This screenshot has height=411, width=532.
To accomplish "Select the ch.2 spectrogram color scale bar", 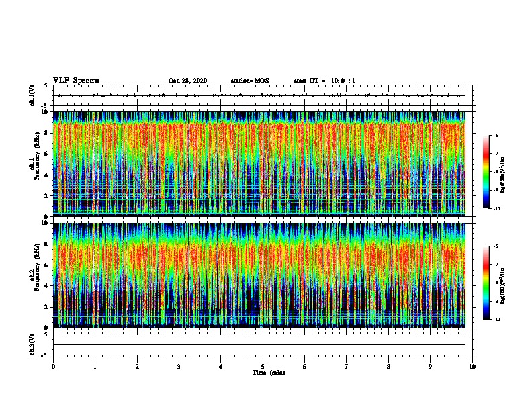I will (x=486, y=283).
